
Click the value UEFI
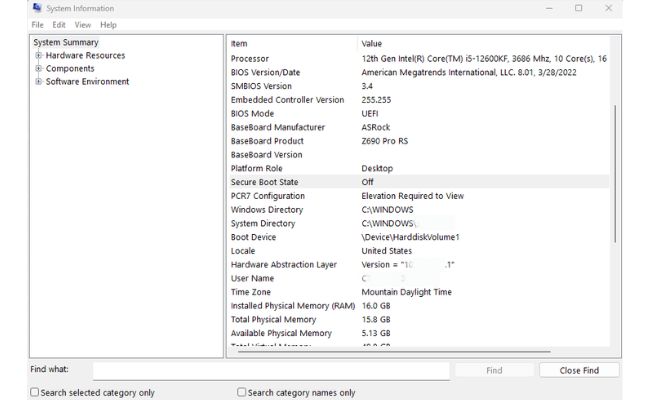(370, 113)
